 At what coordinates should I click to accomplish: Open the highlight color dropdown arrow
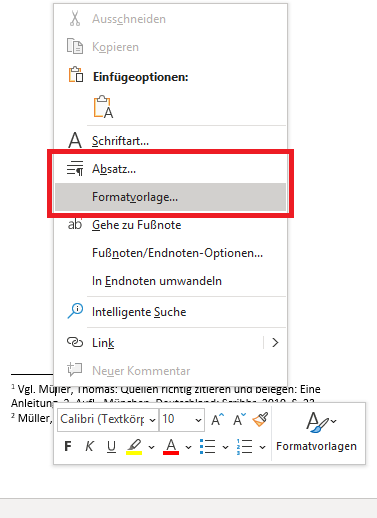[x=151, y=447]
